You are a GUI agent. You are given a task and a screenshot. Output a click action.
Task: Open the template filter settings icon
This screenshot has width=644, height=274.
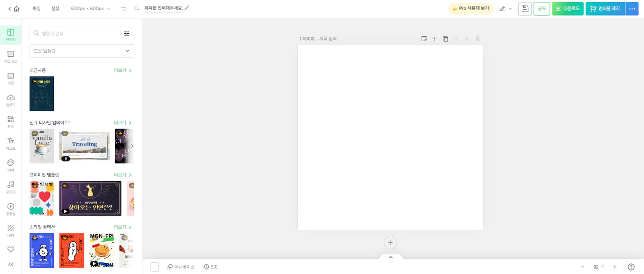click(127, 33)
